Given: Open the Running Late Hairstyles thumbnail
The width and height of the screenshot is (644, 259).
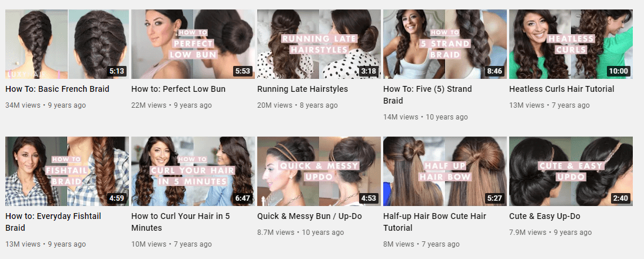Looking at the screenshot, I should click(x=319, y=44).
